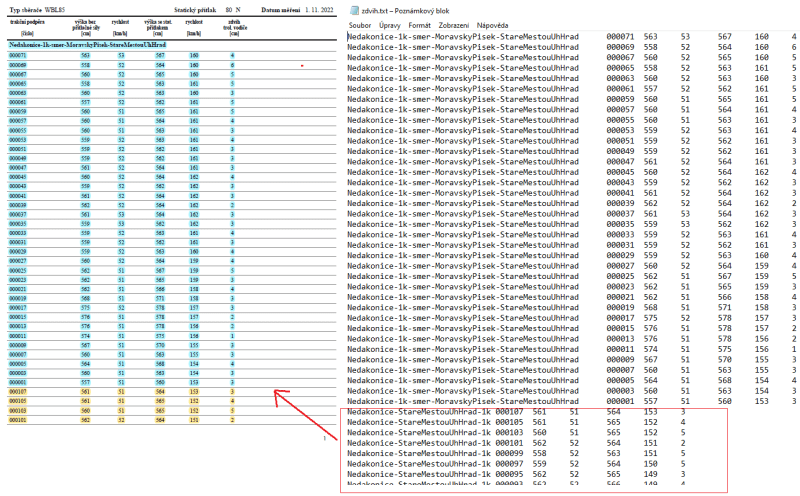Click Notepad line Nedakonice-StareMestouUhHrad-1k 000095
Screen dimensions: 800x496
click(516, 474)
